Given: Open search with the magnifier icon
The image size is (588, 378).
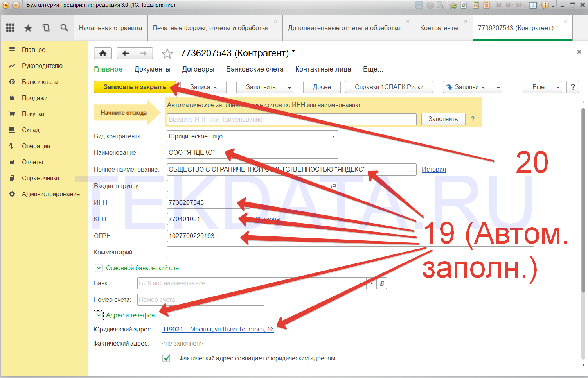Looking at the screenshot, I should 64,28.
